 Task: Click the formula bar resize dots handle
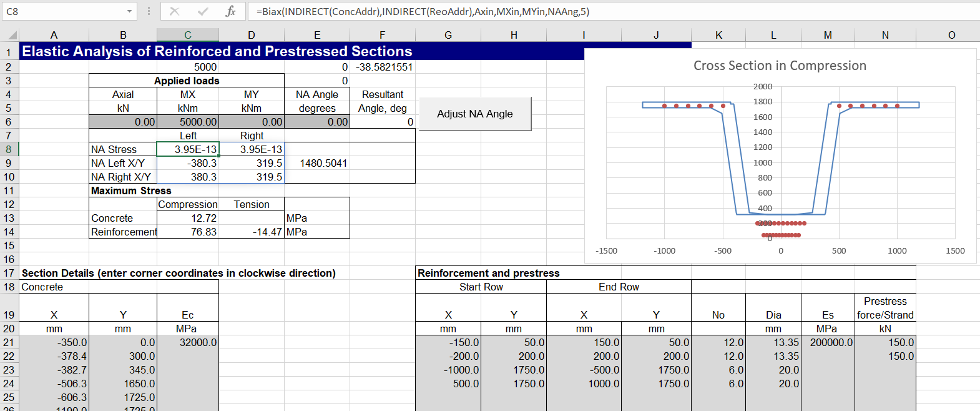[x=149, y=11]
